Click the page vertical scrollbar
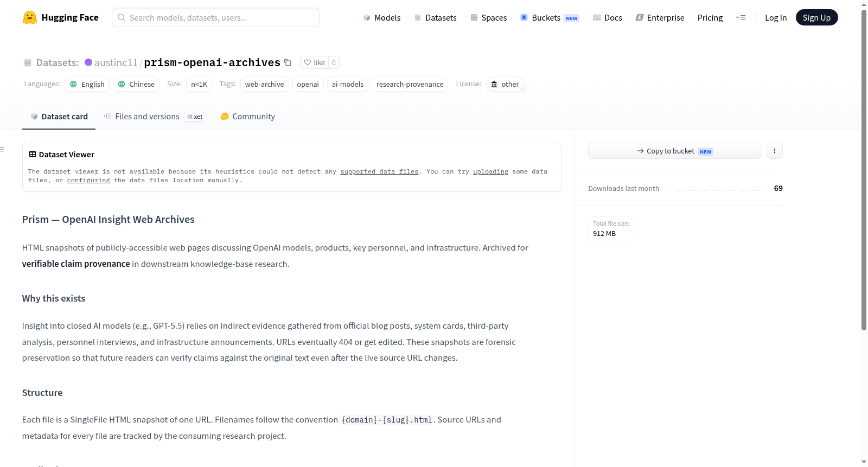The height and width of the screenshot is (467, 868). (864, 169)
